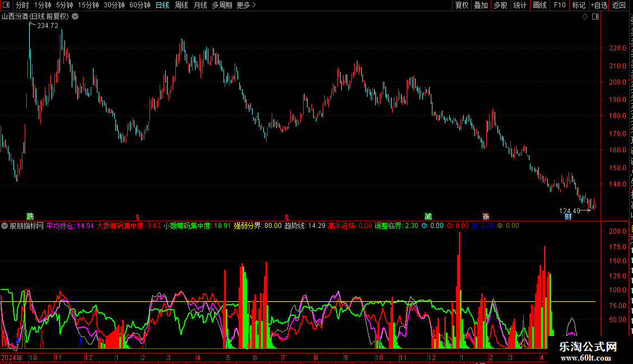Click the 大额筹码集中度: 3.63 label
633x364 pixels.
click(x=129, y=226)
